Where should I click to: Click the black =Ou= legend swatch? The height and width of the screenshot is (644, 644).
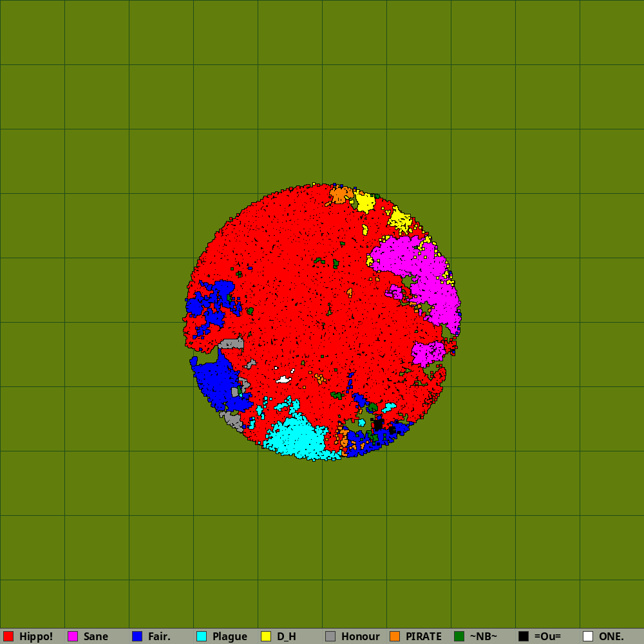[x=524, y=636]
